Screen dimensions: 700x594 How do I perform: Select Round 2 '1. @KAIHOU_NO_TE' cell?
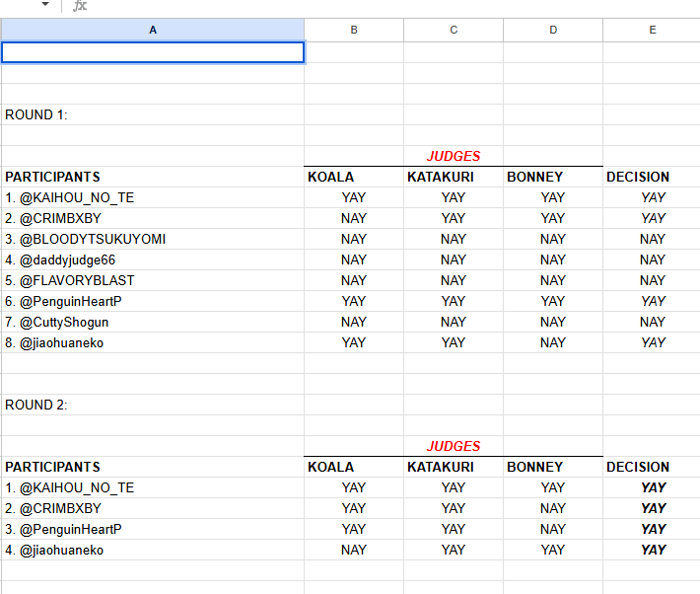(x=153, y=487)
